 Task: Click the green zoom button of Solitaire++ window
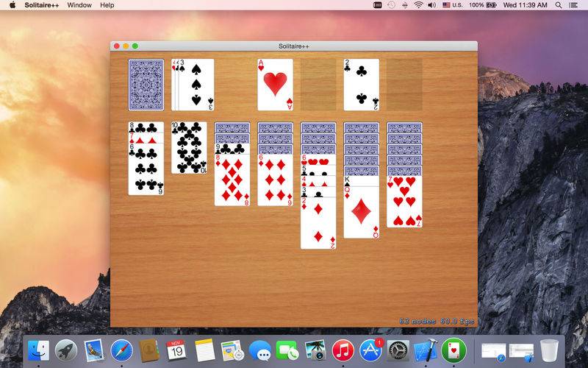click(135, 46)
